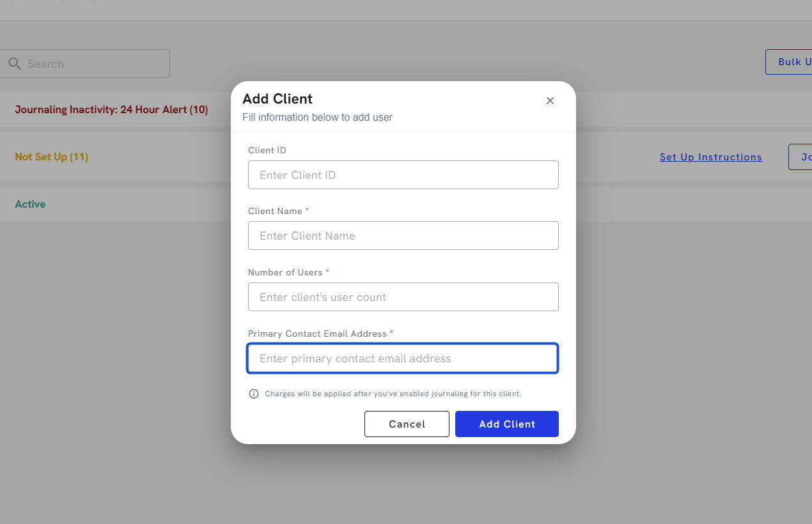Viewport: 812px width, 524px height.
Task: Click the primary contact email address field
Action: (x=403, y=358)
